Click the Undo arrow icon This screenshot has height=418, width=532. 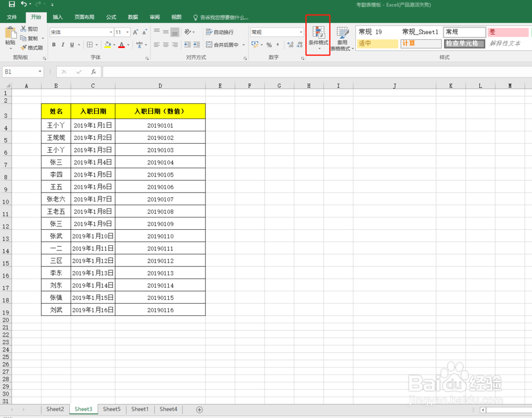(x=24, y=4)
